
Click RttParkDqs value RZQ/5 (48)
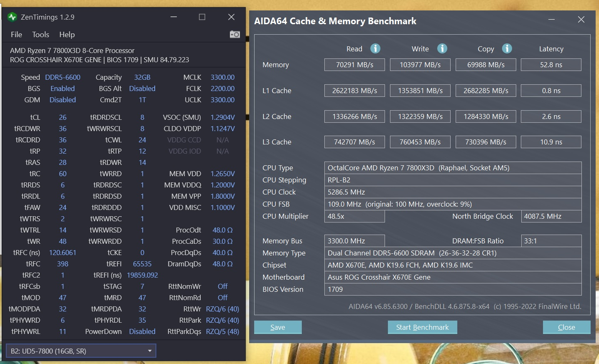[222, 331]
